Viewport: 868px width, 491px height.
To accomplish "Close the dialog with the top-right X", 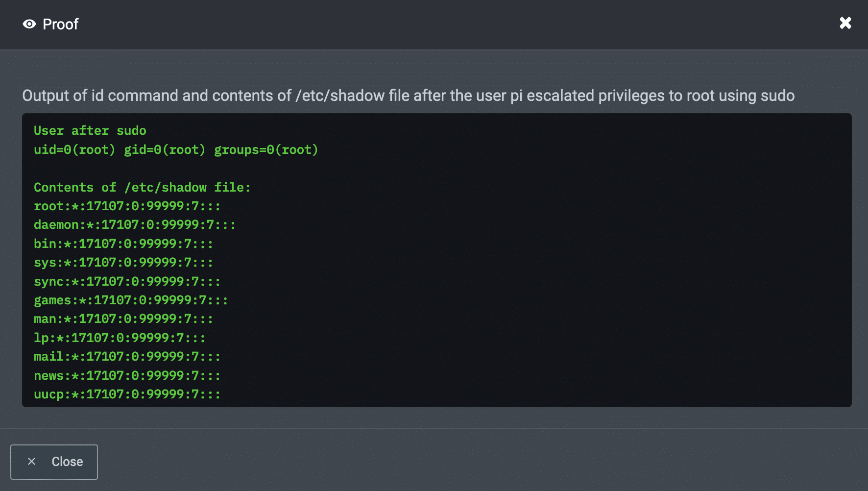I will pos(845,23).
